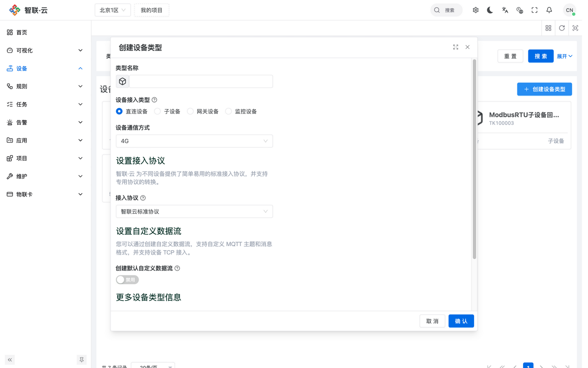Click 取消 button in dialog
The width and height of the screenshot is (588, 368).
(x=432, y=321)
